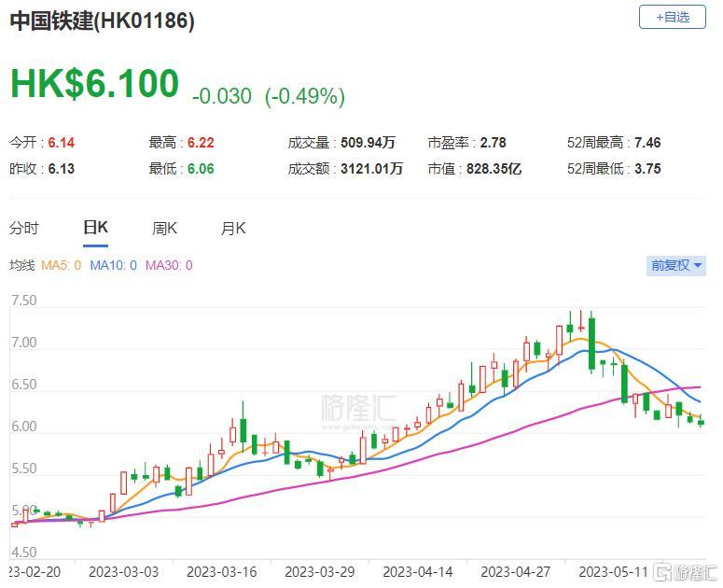Click the stock title 中国铁建(HK01186)
The width and height of the screenshot is (723, 588).
coord(102,21)
